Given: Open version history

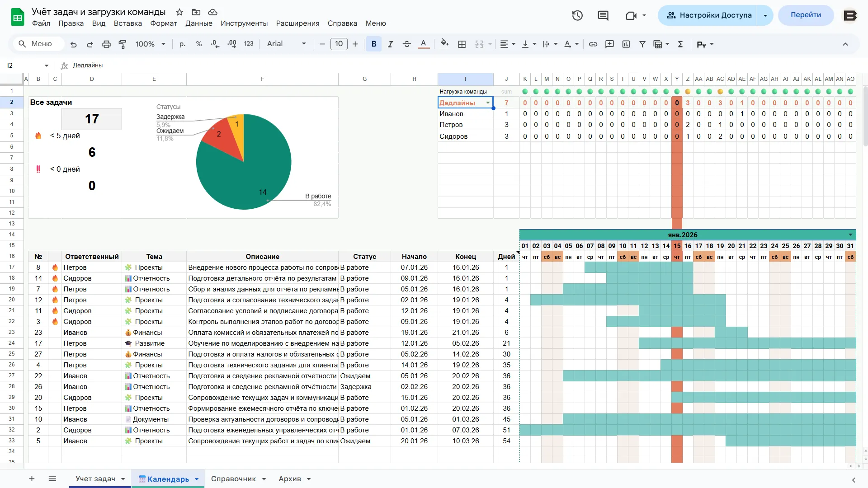Looking at the screenshot, I should pos(577,15).
